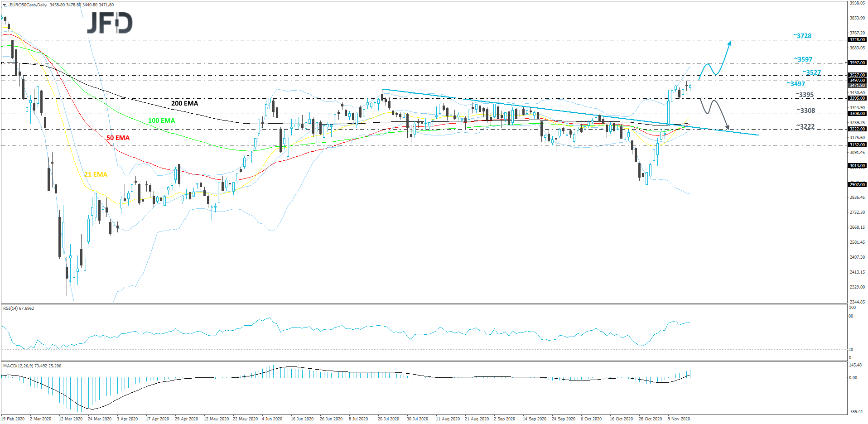Select the 200 EMA label
The height and width of the screenshot is (424, 868).
184,103
